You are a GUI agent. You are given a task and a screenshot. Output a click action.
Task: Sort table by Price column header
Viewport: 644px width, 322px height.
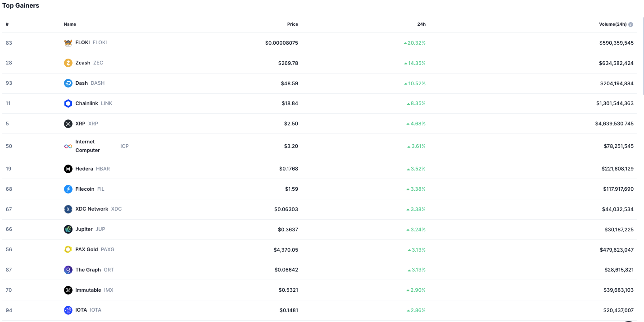(x=292, y=24)
